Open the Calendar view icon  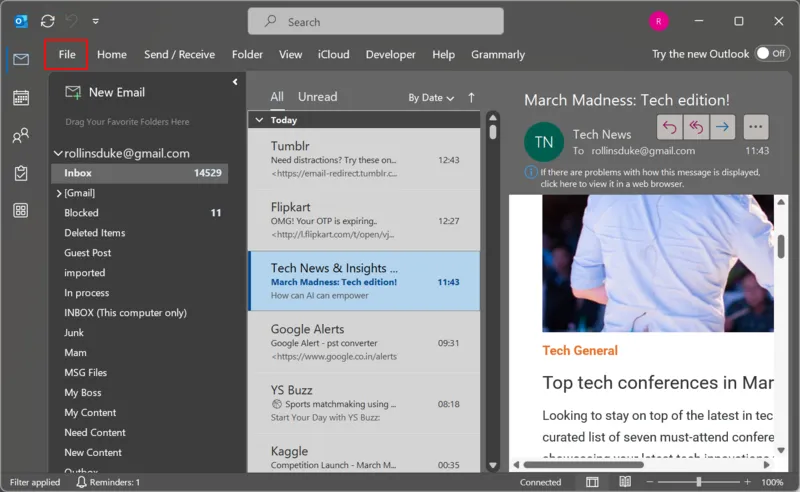tap(20, 98)
